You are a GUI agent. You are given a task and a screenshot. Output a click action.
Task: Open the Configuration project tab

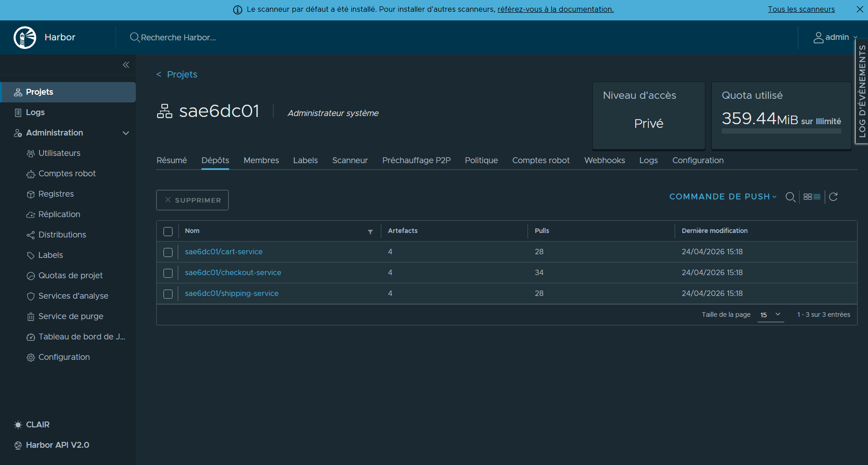point(698,160)
